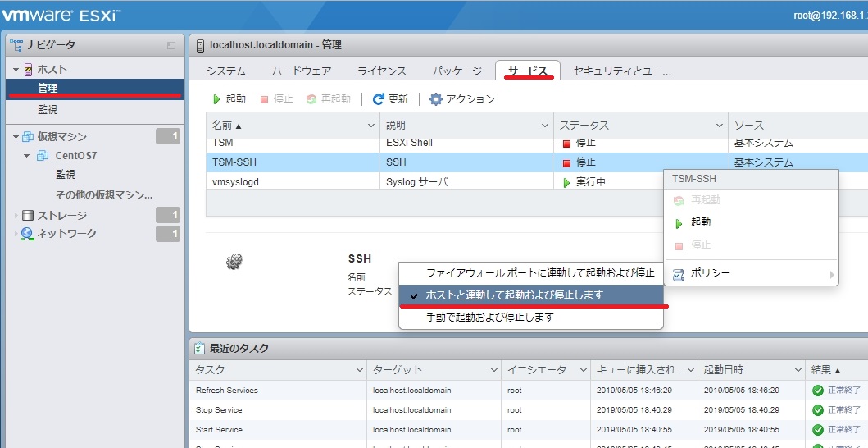This screenshot has height=448, width=868.
Task: Click the refresh (更新) icon
Action: [x=379, y=99]
